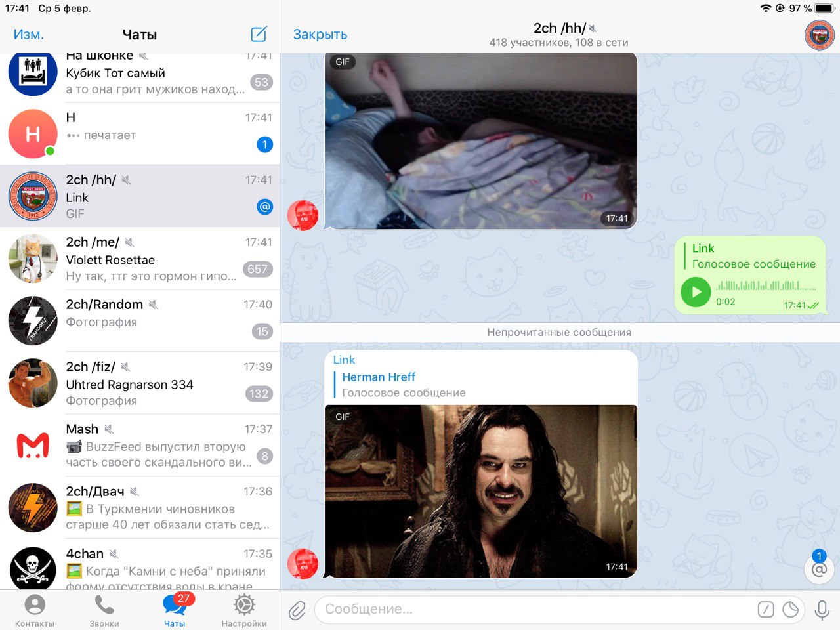Open the Mash channel

(x=140, y=446)
